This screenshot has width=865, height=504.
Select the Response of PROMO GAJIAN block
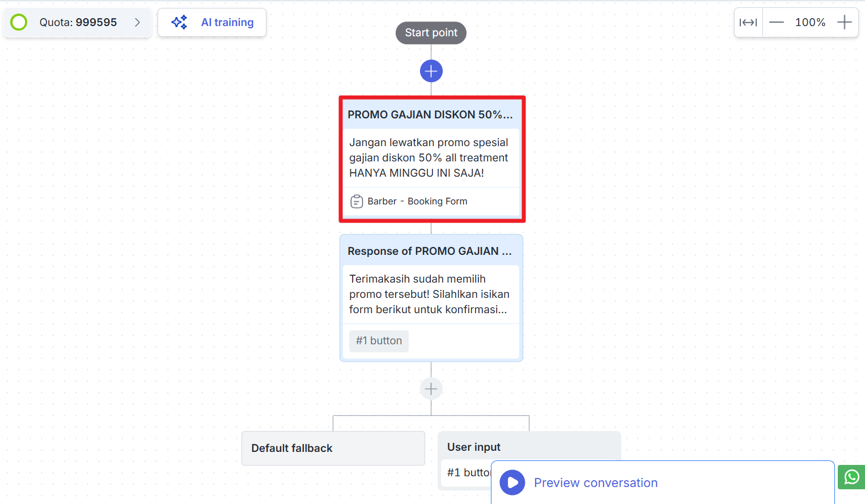pos(431,298)
